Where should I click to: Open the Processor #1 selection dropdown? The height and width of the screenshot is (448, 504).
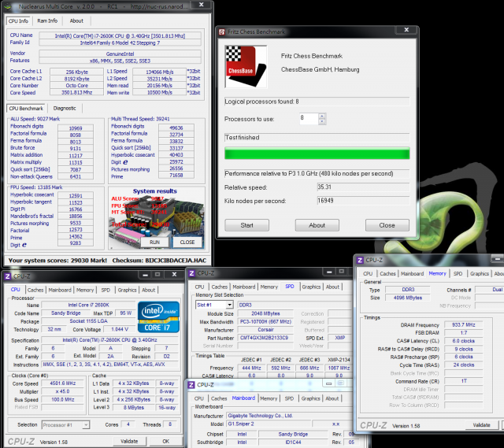pos(86,425)
